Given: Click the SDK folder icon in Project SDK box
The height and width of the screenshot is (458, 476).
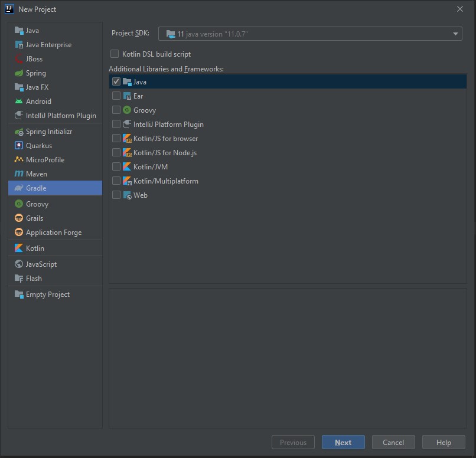Looking at the screenshot, I should pyautogui.click(x=171, y=34).
